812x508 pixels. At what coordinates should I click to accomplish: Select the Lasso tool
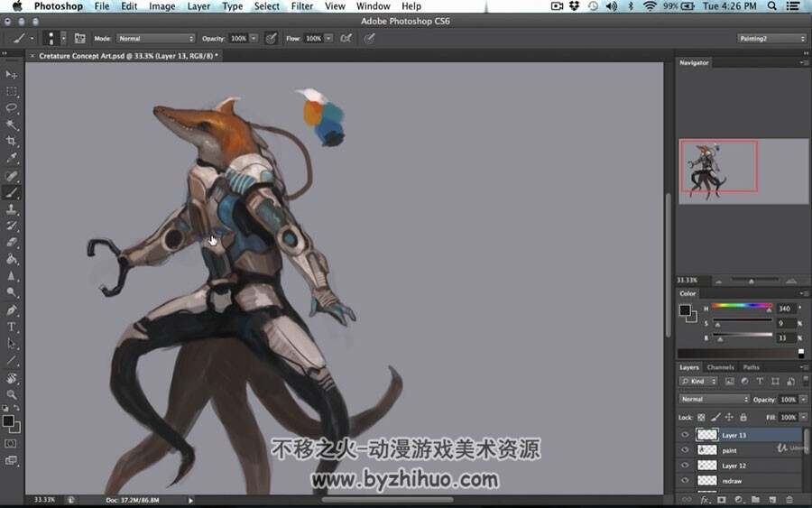tap(11, 107)
